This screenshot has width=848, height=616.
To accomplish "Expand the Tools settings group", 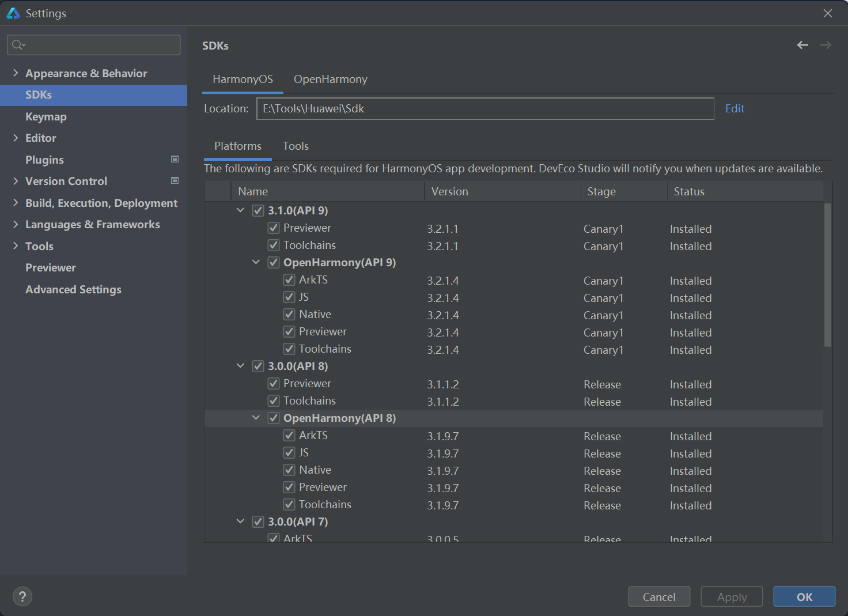I will coord(16,245).
